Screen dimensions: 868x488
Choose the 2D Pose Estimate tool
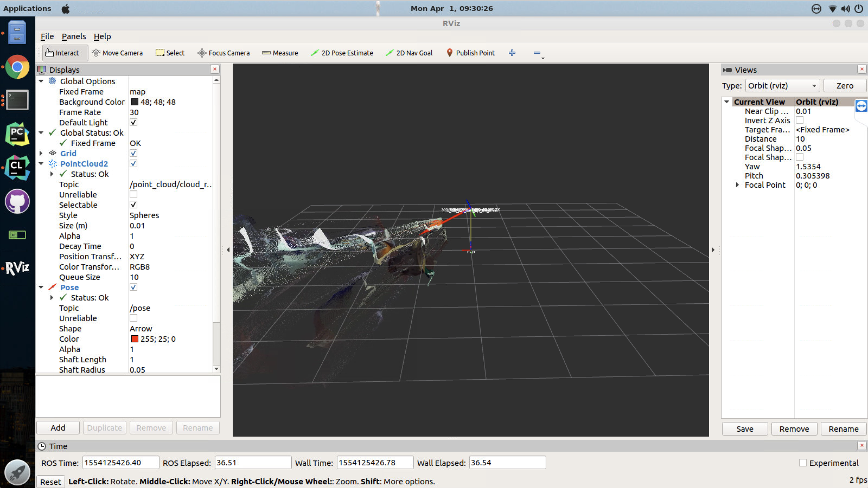pos(342,53)
